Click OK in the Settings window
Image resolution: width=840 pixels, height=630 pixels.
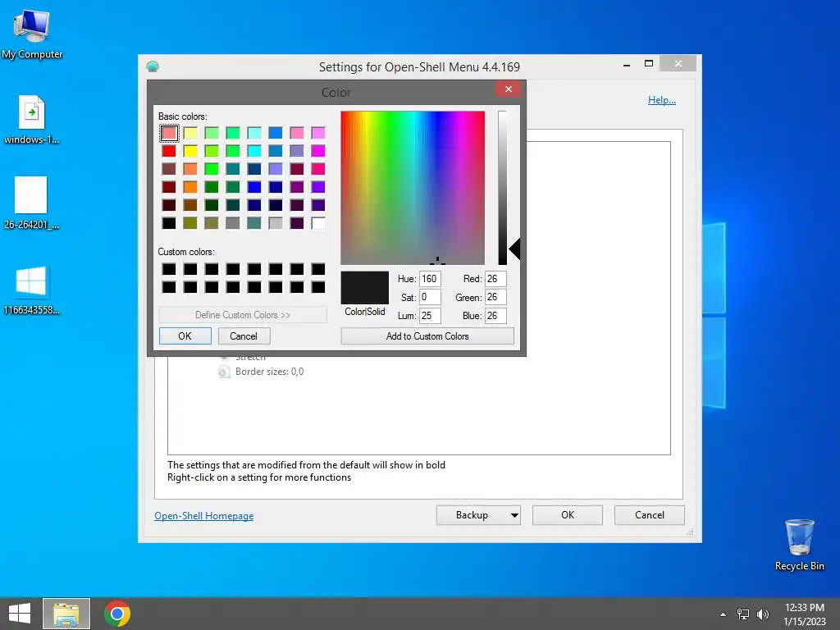click(x=568, y=515)
